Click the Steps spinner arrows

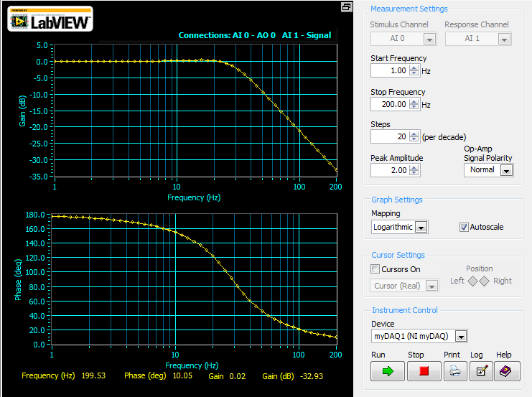click(414, 136)
